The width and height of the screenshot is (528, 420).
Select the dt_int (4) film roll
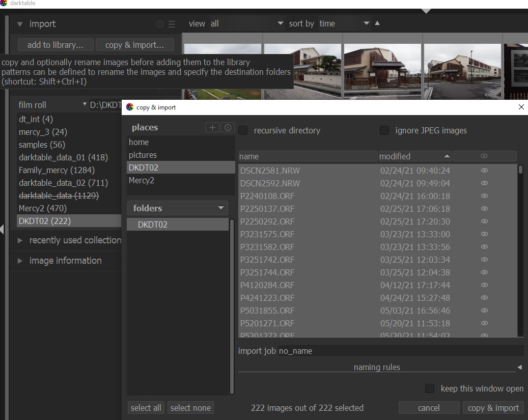69,119
